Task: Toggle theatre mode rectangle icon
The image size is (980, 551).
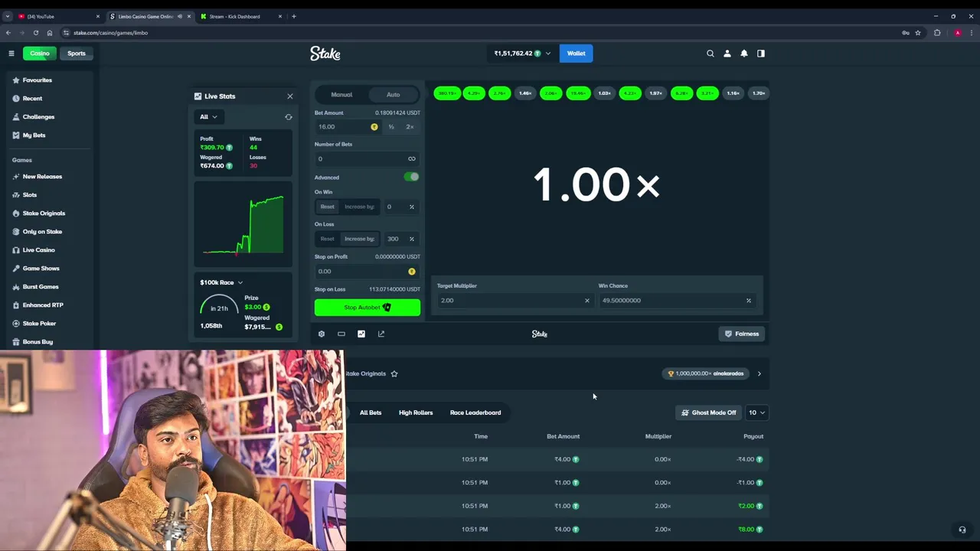Action: (341, 334)
